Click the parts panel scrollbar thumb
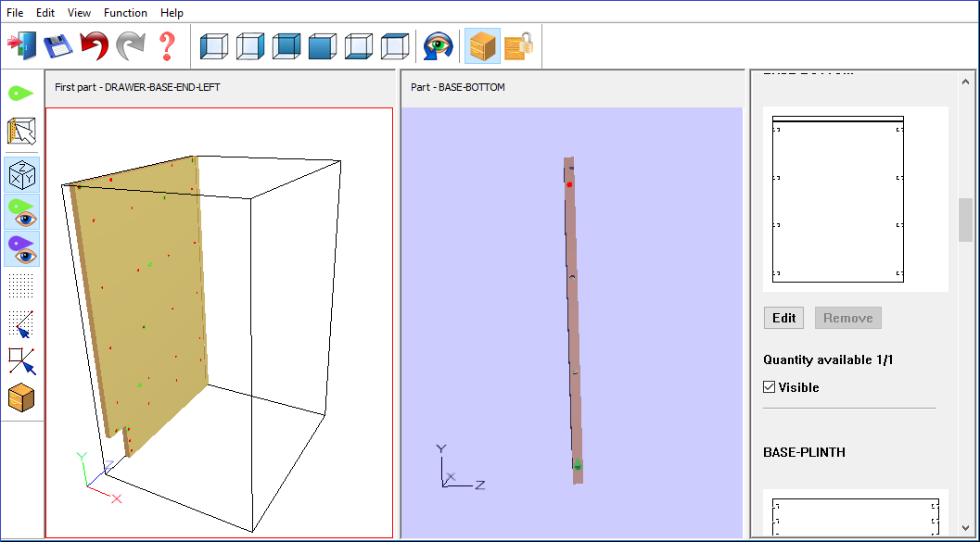This screenshot has height=542, width=980. (965, 220)
